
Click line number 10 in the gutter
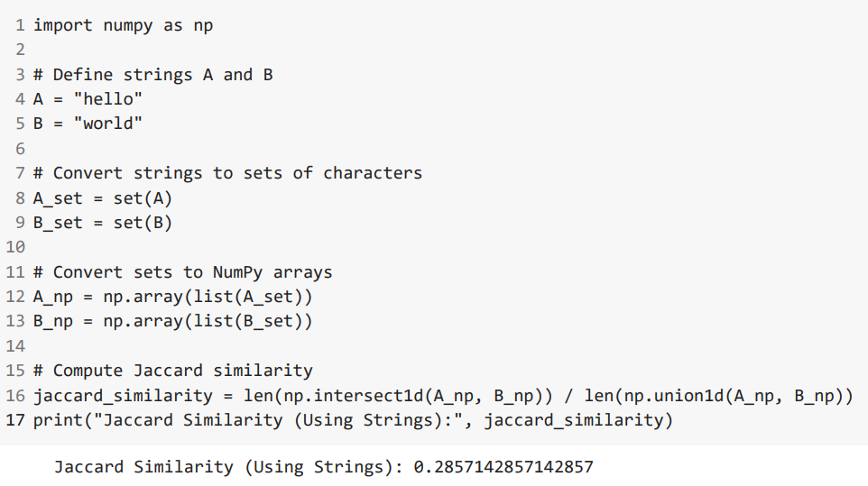coord(15,247)
